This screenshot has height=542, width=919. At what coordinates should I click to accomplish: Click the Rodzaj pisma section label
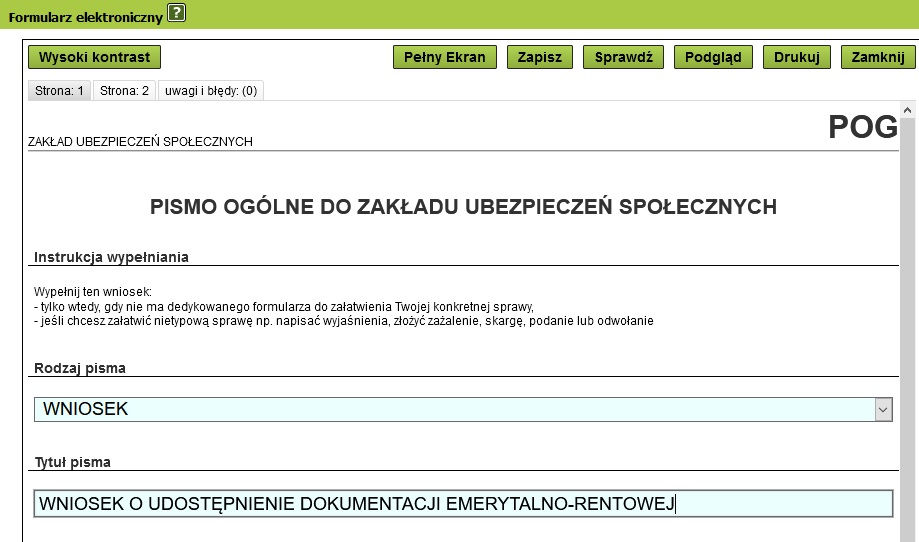(80, 369)
